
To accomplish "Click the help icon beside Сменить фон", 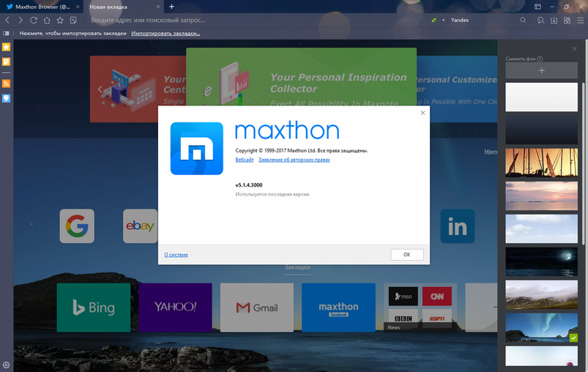I will click(x=540, y=59).
